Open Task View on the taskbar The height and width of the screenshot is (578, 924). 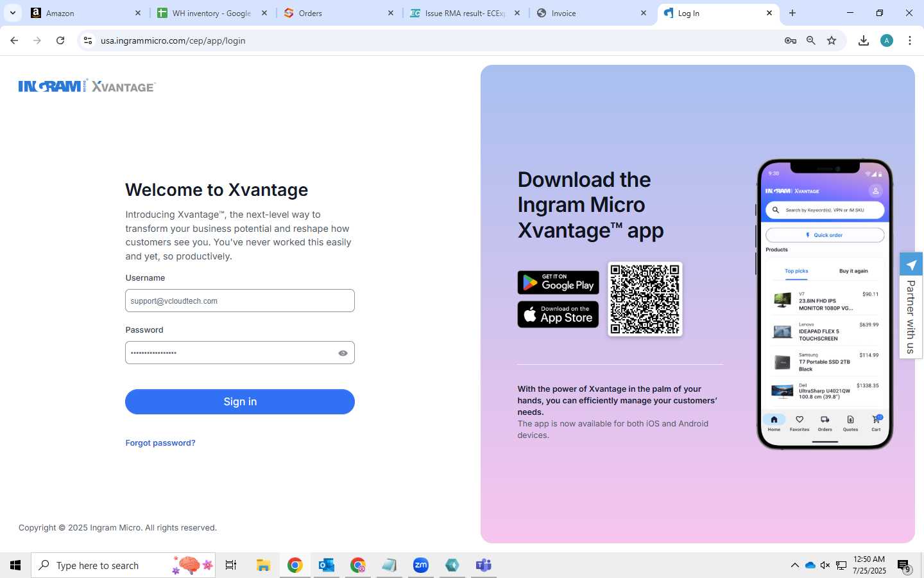pos(231,565)
